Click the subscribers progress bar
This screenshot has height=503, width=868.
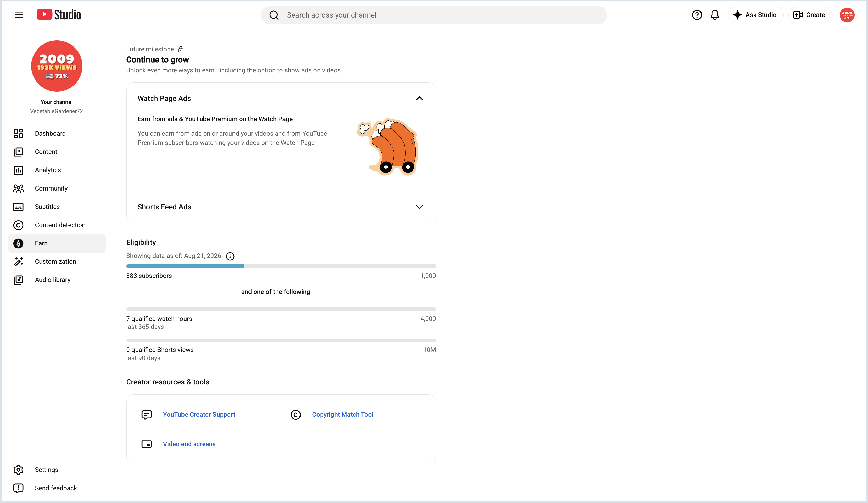(x=281, y=266)
